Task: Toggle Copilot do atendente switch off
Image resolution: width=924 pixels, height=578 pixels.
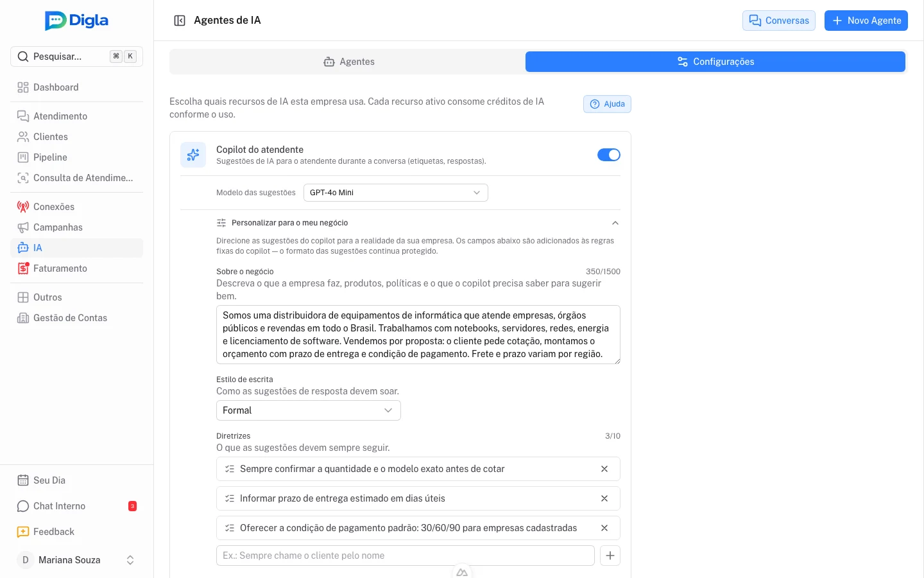Action: [609, 155]
